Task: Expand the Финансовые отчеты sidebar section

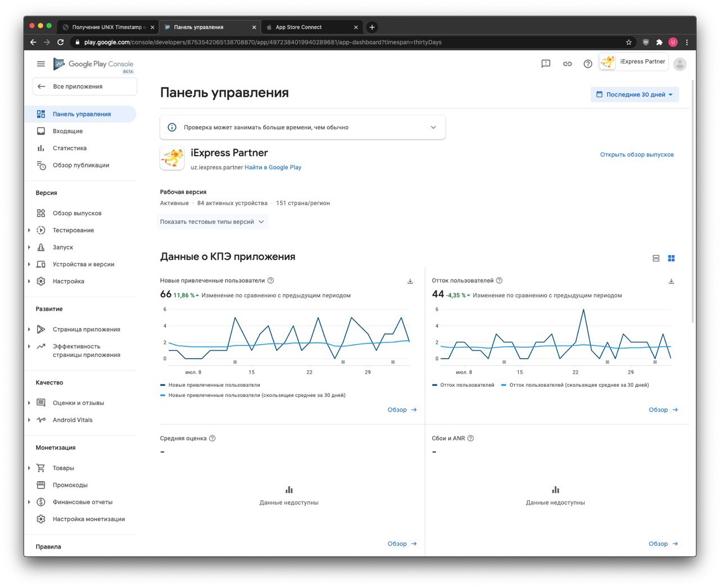Action: click(x=29, y=502)
